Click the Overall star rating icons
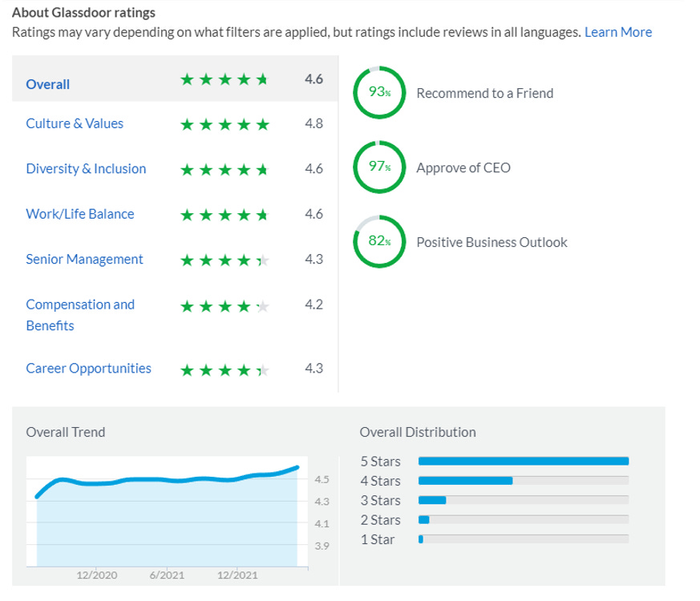This screenshot has height=601, width=700. point(225,80)
